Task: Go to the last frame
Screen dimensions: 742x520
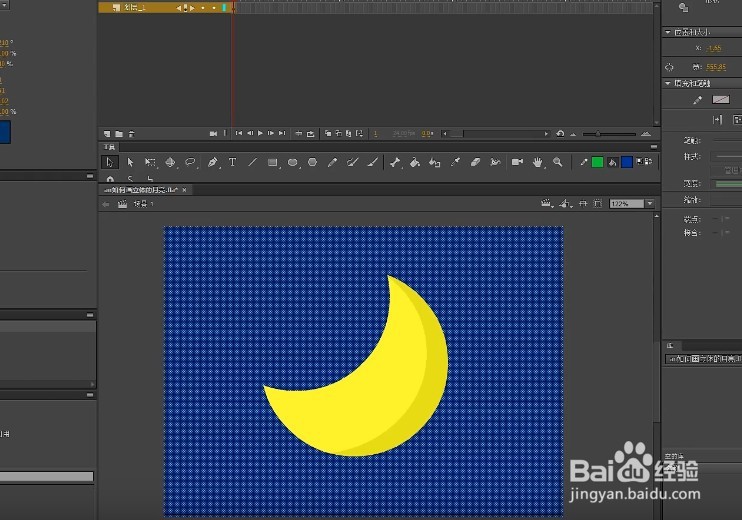Action: point(282,133)
